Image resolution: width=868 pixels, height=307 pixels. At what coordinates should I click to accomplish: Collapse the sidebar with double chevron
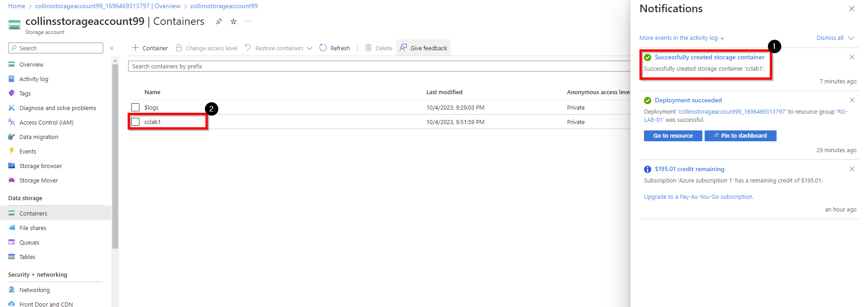pyautogui.click(x=112, y=48)
